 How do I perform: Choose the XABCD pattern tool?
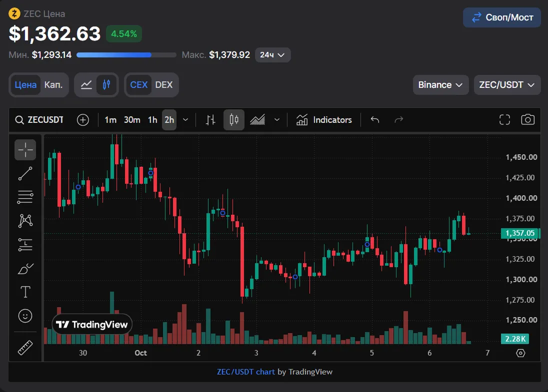(x=25, y=221)
